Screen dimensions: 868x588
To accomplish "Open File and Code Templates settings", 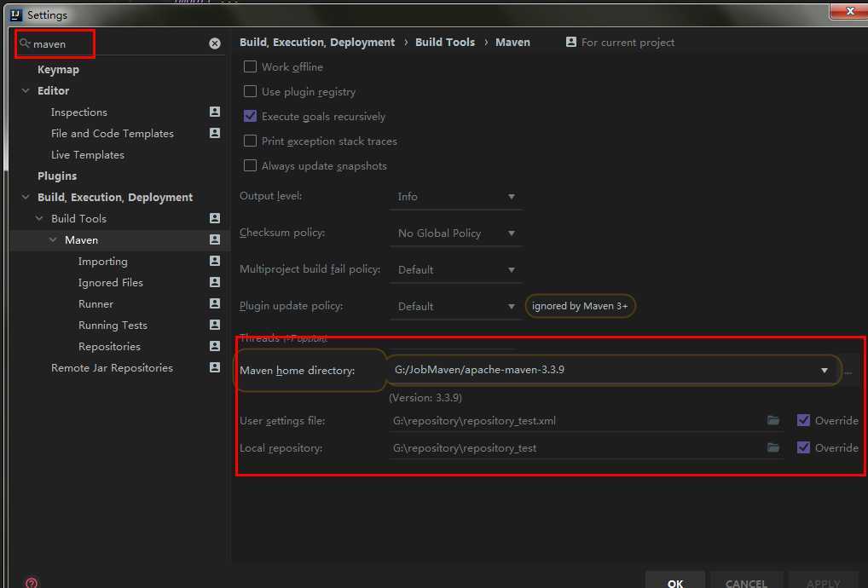I will (113, 133).
